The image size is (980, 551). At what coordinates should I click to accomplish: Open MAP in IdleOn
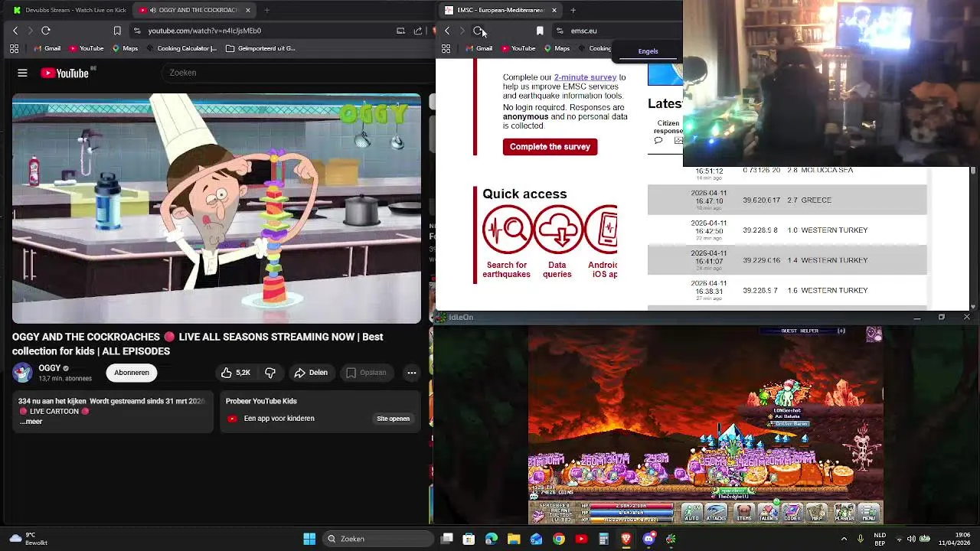point(818,513)
